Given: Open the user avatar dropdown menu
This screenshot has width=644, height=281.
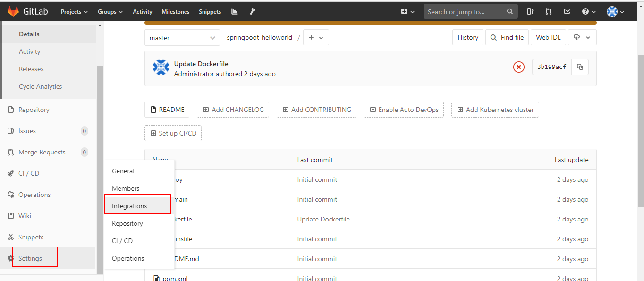Looking at the screenshot, I should click(x=615, y=12).
